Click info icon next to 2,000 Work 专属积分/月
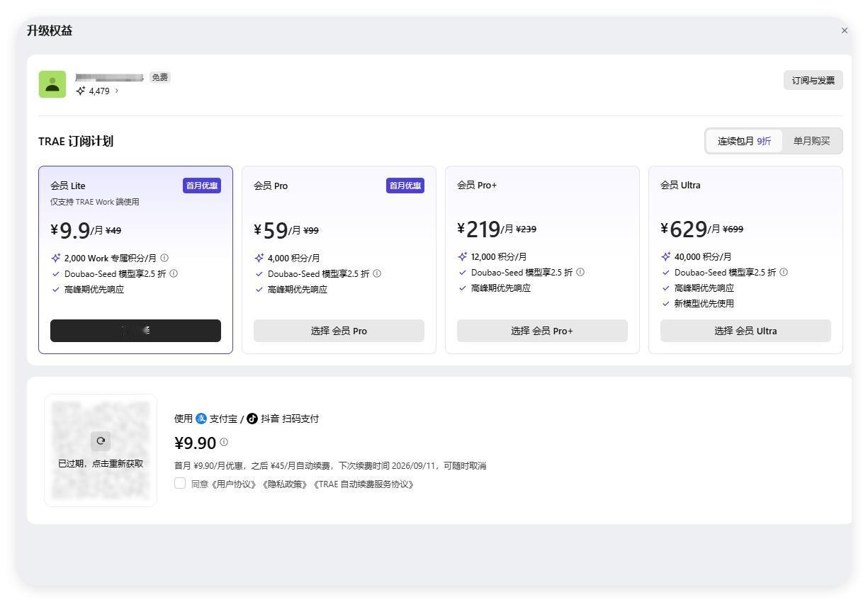Screen dimensions: 868x602 (x=164, y=258)
